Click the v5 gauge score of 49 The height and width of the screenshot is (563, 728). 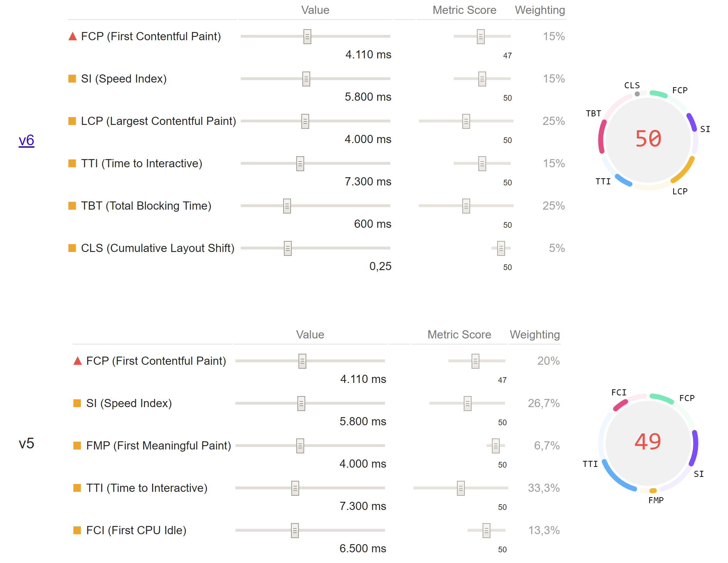648,442
